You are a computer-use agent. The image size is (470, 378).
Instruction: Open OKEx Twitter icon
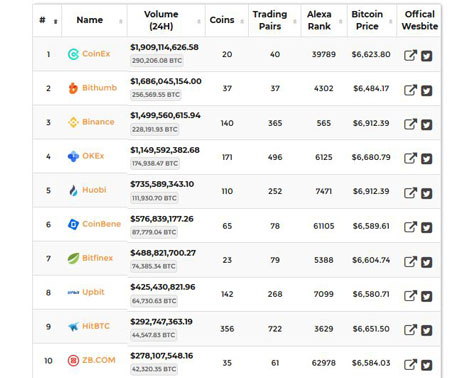427,159
